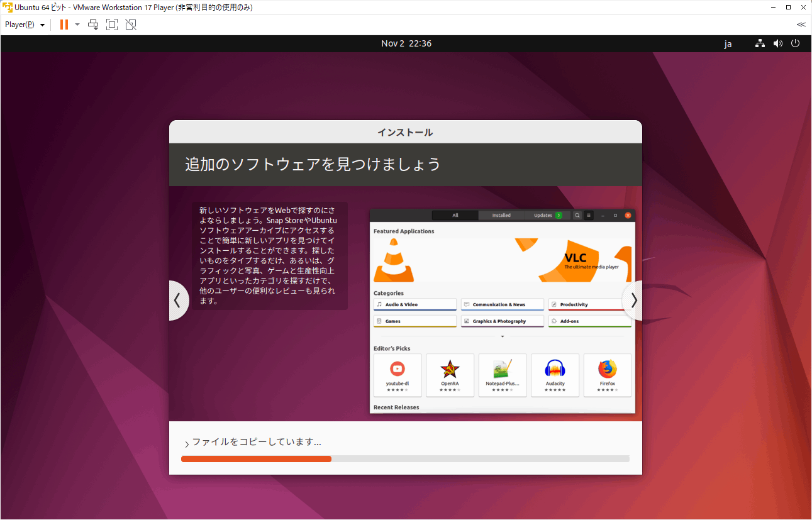The image size is (812, 520).
Task: Go to next slide with right arrow
Action: pyautogui.click(x=633, y=301)
